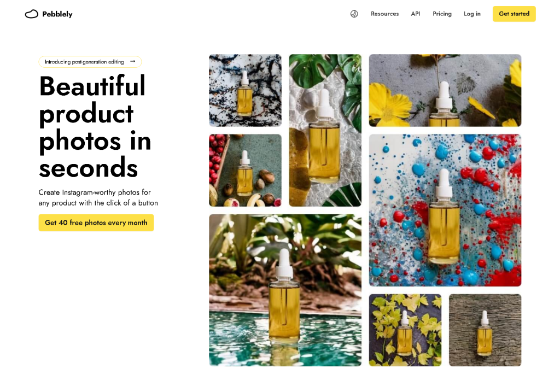Select the yellow-green ivy leaves photo
The height and width of the screenshot is (392, 560).
click(x=405, y=330)
